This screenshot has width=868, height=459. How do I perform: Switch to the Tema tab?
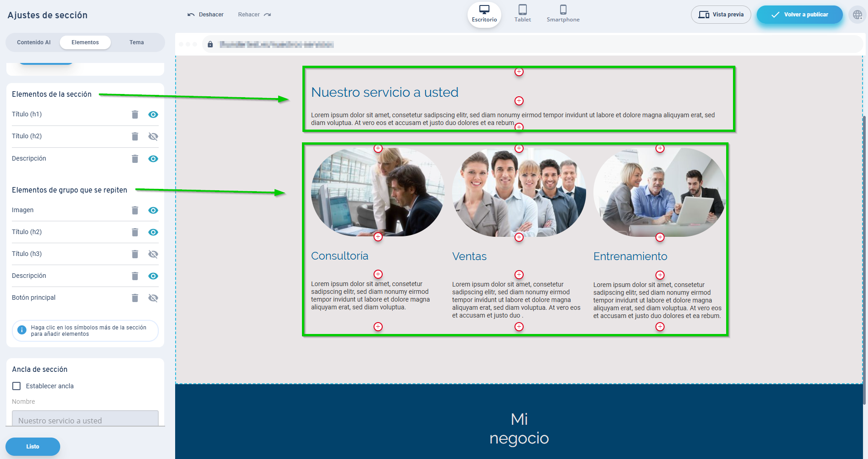pyautogui.click(x=136, y=42)
